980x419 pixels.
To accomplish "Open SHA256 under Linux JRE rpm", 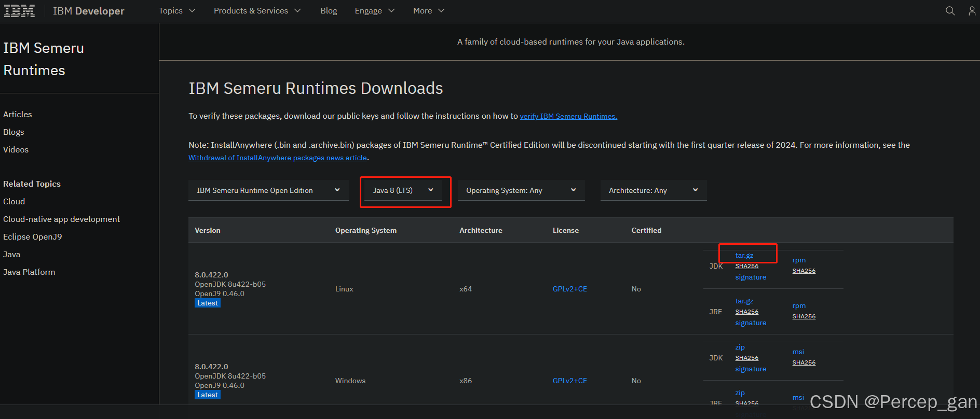I will tap(804, 316).
